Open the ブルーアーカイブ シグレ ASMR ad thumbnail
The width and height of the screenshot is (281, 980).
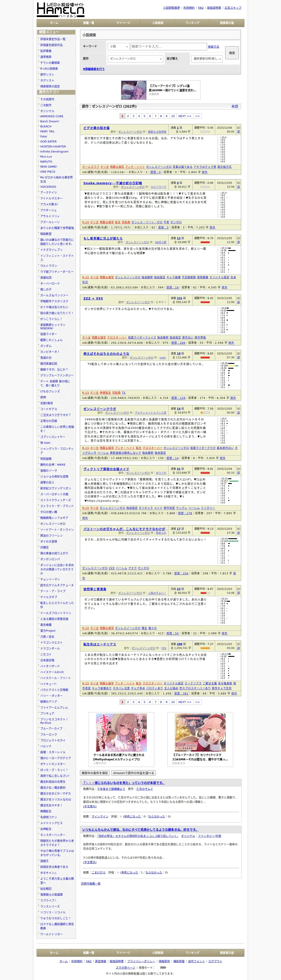click(x=134, y=90)
